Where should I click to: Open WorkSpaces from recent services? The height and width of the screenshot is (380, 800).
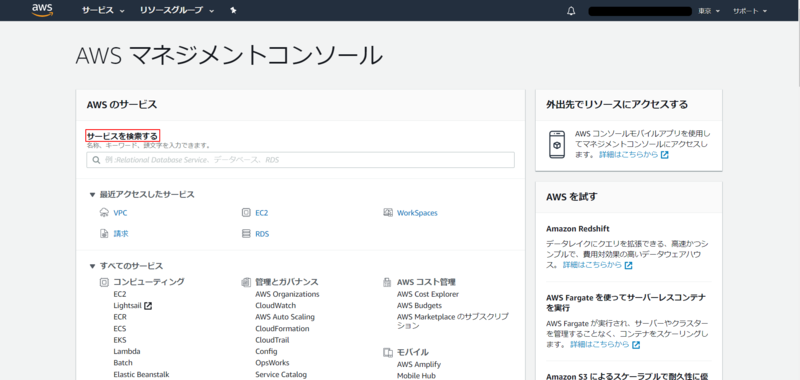(417, 213)
